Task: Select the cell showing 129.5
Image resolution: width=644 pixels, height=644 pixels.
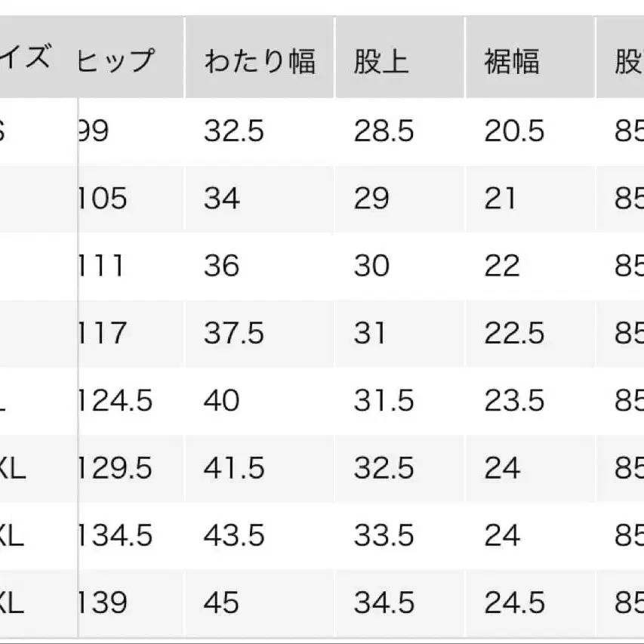Action: [x=116, y=468]
